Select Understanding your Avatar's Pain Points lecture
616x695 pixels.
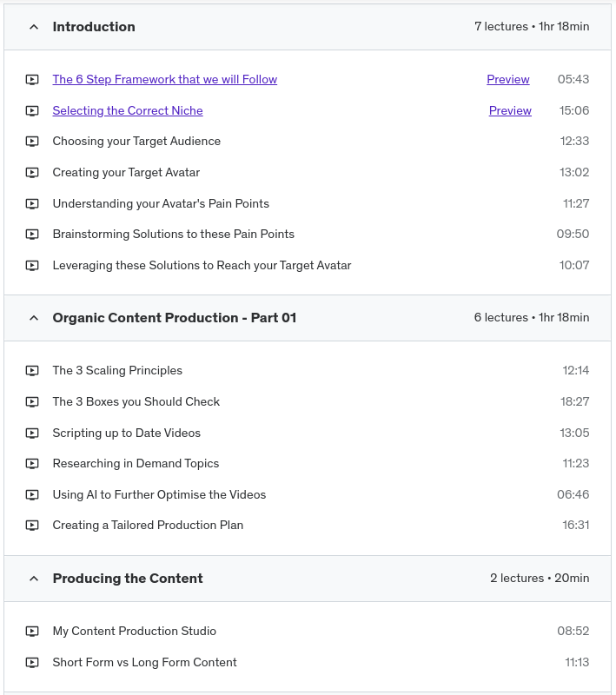click(x=161, y=203)
